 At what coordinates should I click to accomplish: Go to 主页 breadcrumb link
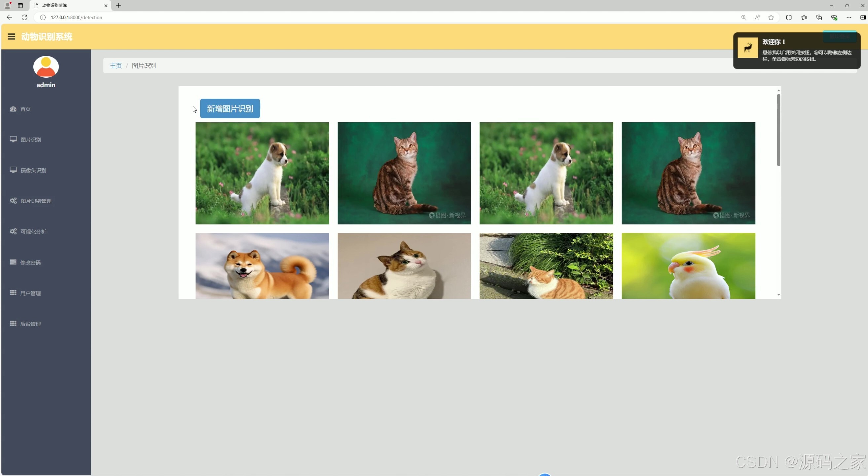[116, 65]
